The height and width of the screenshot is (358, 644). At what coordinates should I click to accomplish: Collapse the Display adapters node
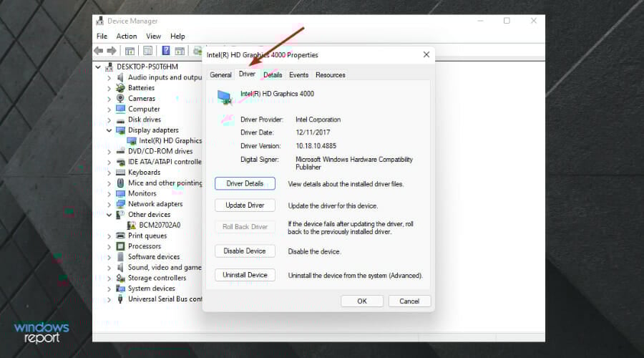[x=109, y=130]
